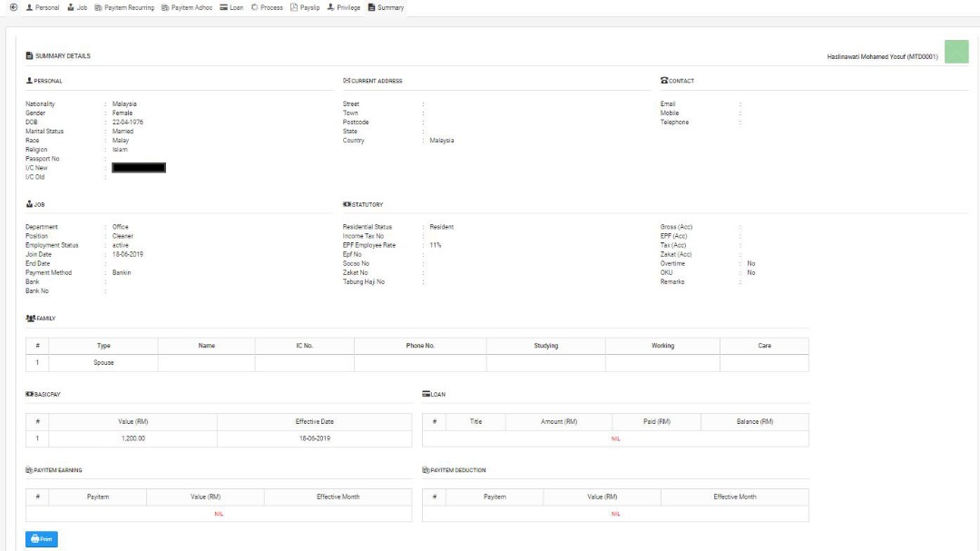Open the Process tab

[267, 7]
